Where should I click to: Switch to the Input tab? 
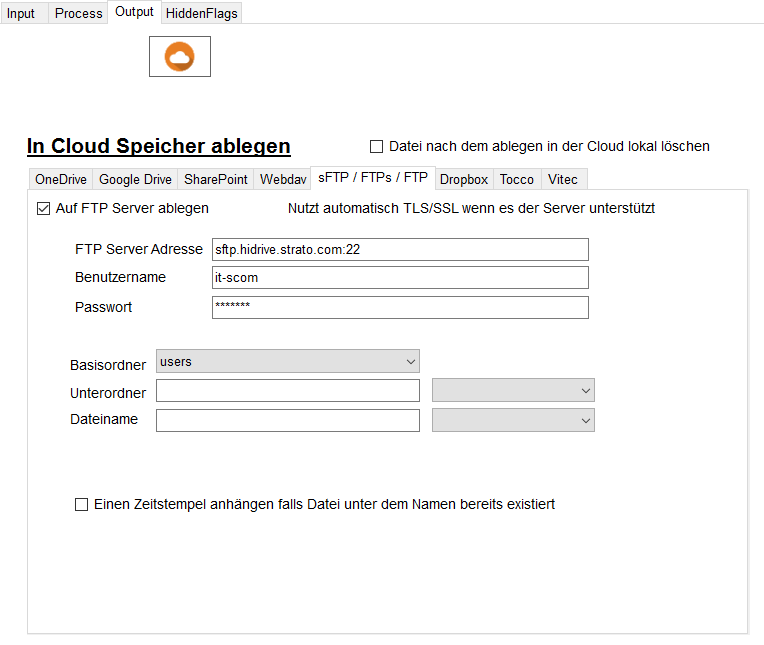coord(21,13)
